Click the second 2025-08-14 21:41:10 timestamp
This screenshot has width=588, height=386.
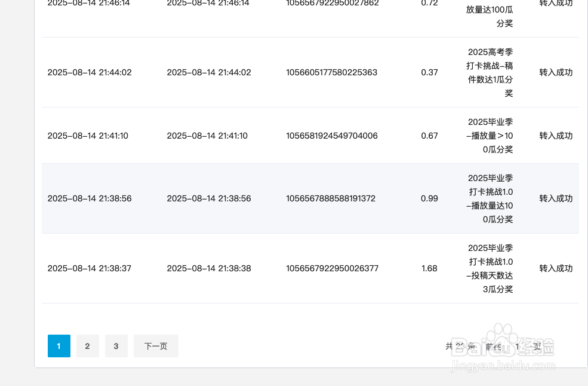207,136
